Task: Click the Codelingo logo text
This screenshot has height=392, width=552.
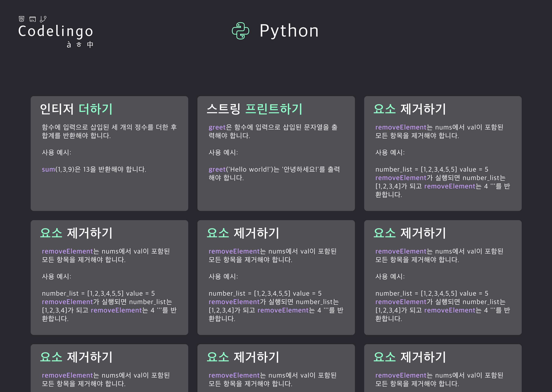Action: (x=56, y=31)
